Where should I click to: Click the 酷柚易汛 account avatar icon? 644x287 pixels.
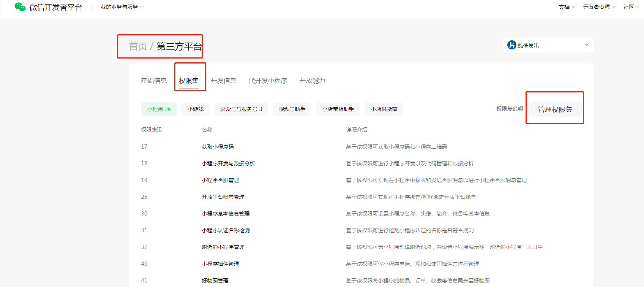tap(511, 45)
